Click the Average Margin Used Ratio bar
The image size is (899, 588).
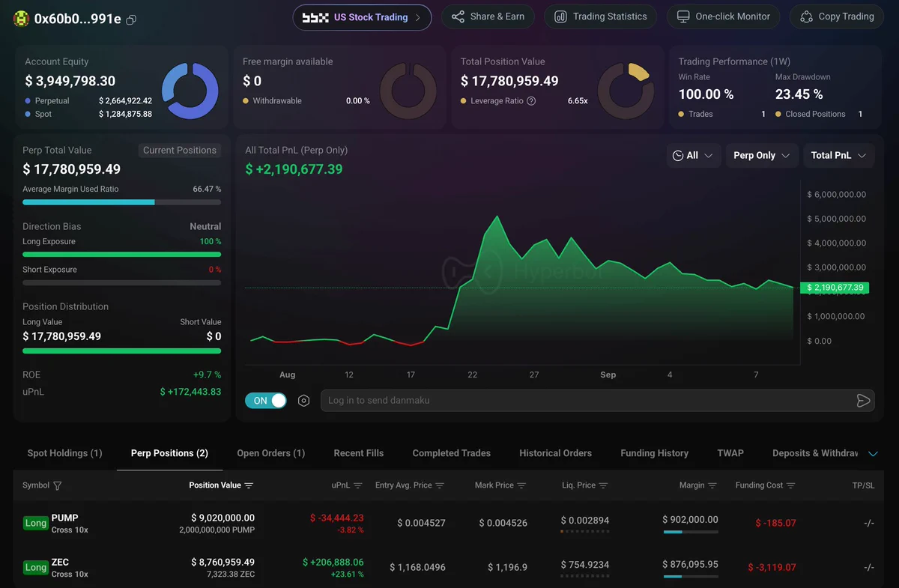[x=121, y=202]
